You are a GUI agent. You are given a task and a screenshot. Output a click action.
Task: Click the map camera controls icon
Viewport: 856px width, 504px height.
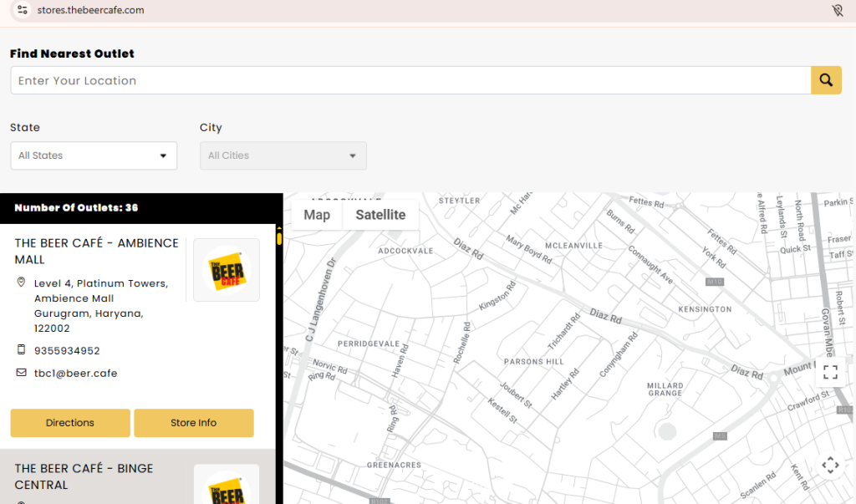click(x=830, y=466)
